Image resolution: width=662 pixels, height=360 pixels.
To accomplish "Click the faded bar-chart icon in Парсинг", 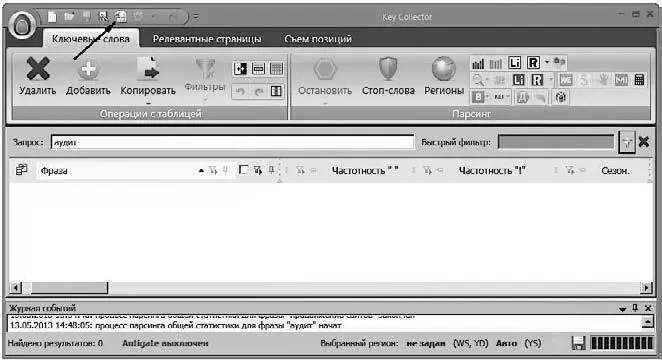I will (x=496, y=64).
